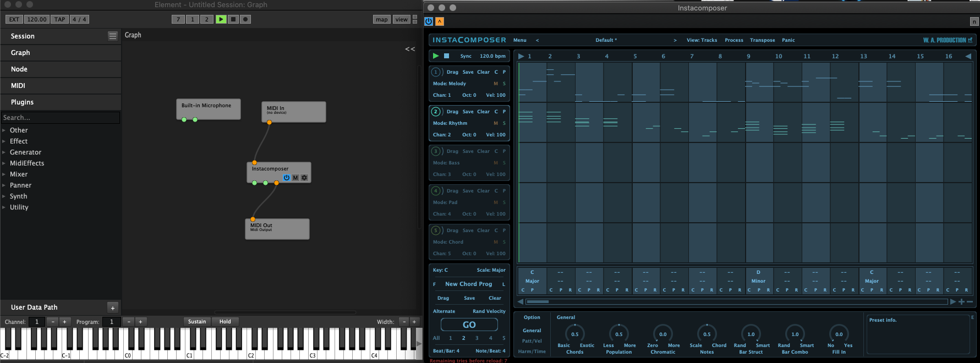Image resolution: width=980 pixels, height=363 pixels.
Task: Click the User Data Path plus button
Action: [x=113, y=307]
